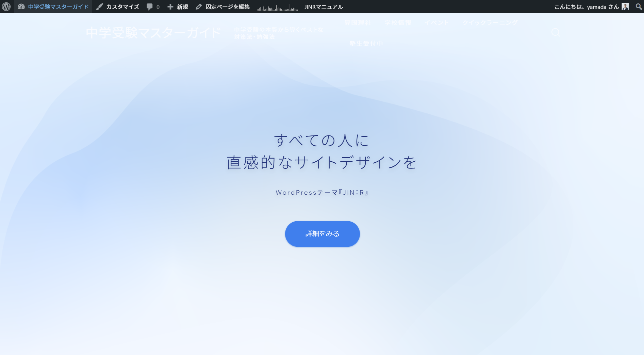The width and height of the screenshot is (644, 355).
Task: Open the イベント navigation item
Action: tap(436, 23)
